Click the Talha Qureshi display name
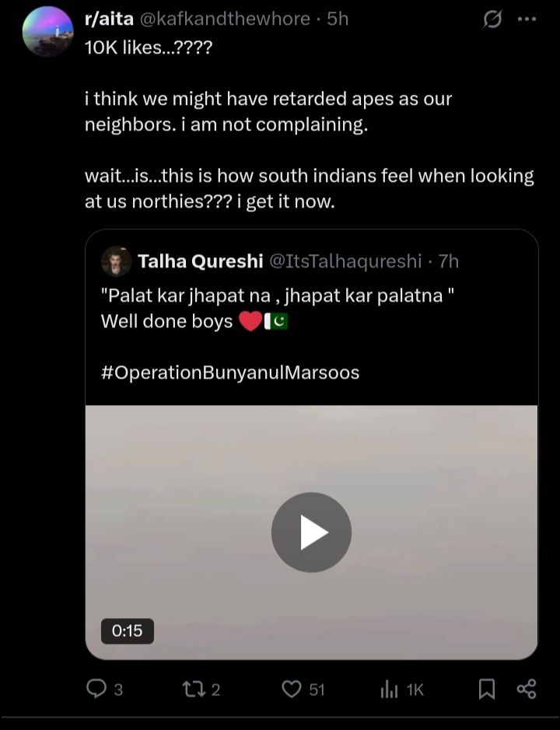 pyautogui.click(x=201, y=261)
